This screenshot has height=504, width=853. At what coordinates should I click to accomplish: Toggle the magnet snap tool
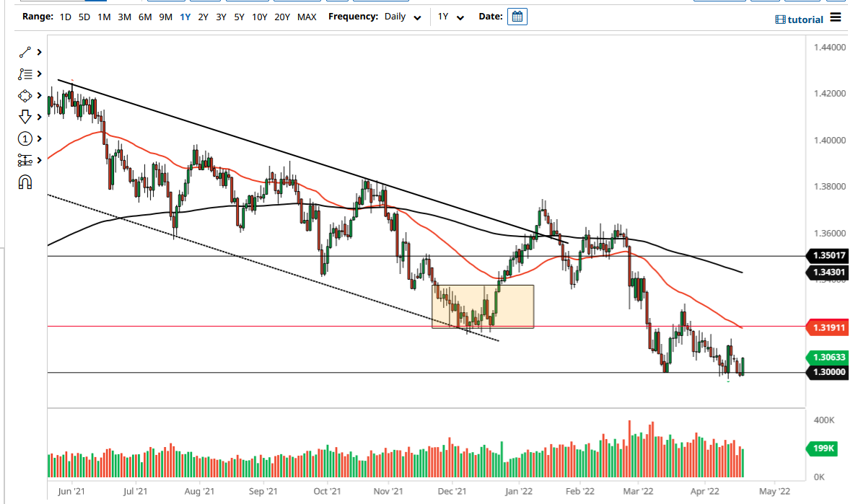[x=24, y=182]
